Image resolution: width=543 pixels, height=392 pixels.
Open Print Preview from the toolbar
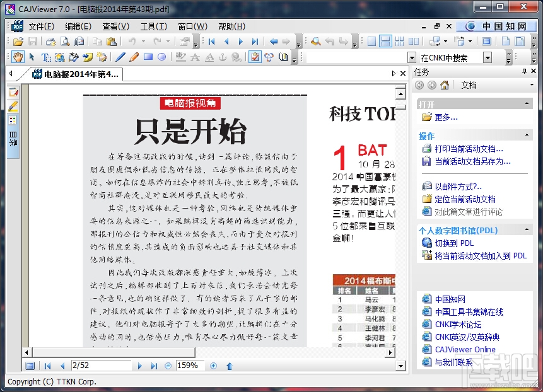pos(65,42)
